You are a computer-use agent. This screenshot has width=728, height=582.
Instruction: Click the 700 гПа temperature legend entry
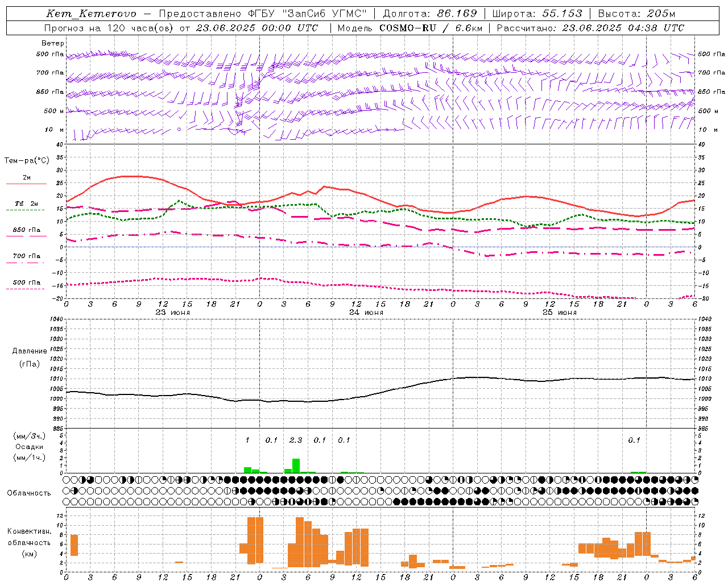pyautogui.click(x=27, y=256)
